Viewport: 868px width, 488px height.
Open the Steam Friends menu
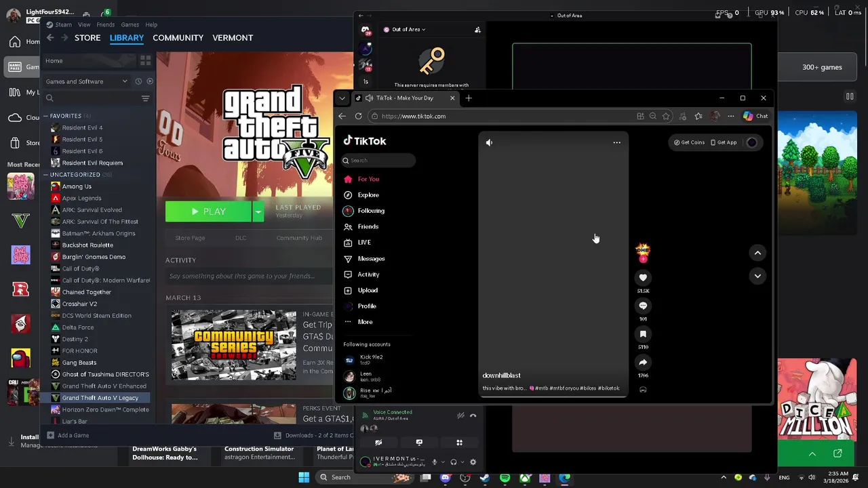click(105, 24)
